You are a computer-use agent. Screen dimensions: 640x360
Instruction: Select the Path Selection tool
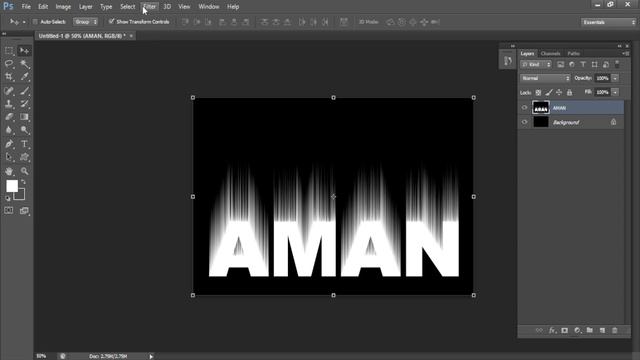pos(9,157)
